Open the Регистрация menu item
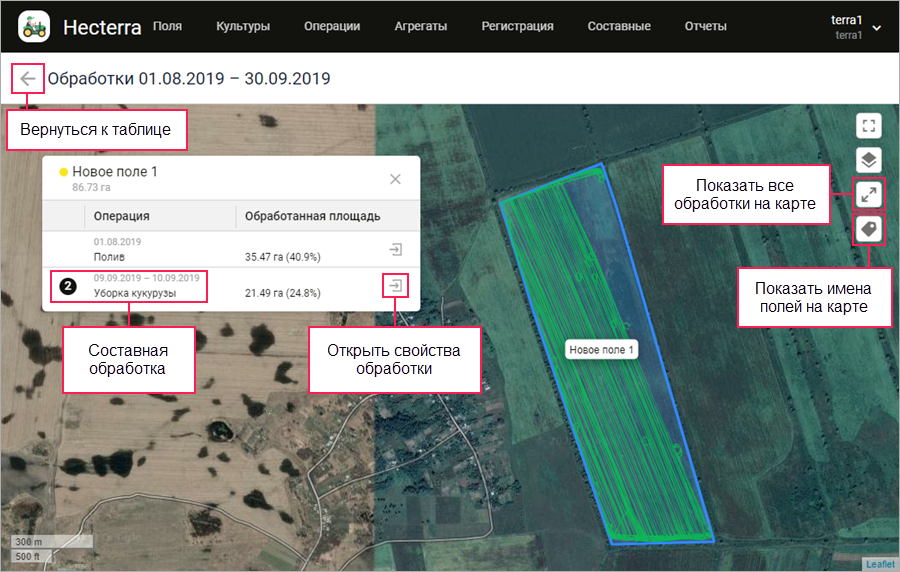 pyautogui.click(x=517, y=26)
